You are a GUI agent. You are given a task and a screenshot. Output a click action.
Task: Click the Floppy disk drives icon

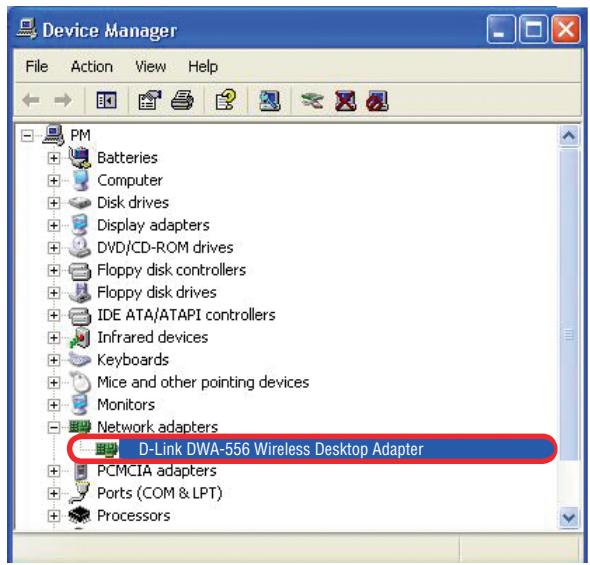coord(79,292)
